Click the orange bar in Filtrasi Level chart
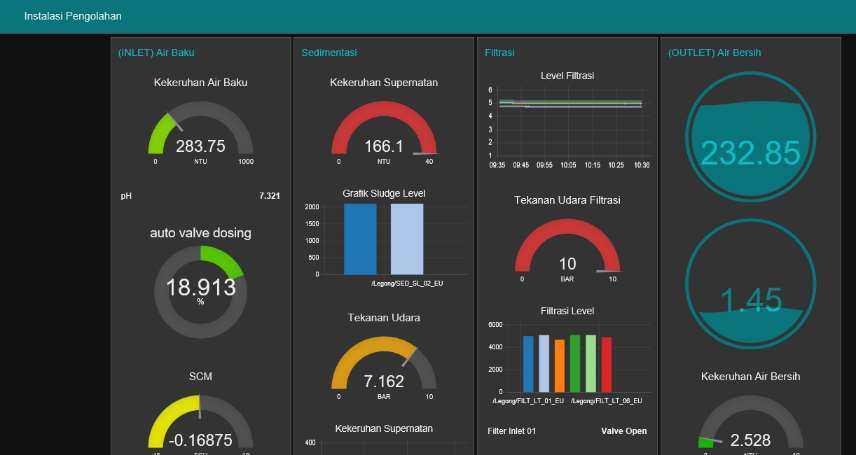856x455 pixels. coord(560,365)
